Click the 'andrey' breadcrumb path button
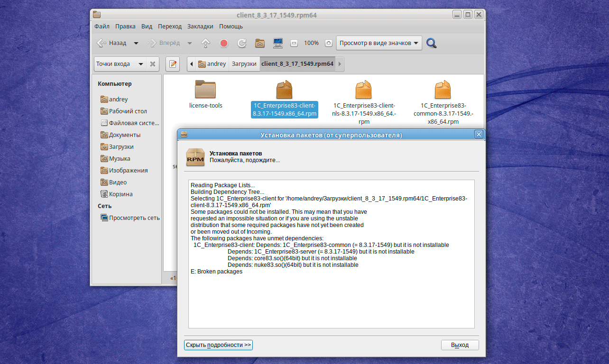 click(212, 64)
